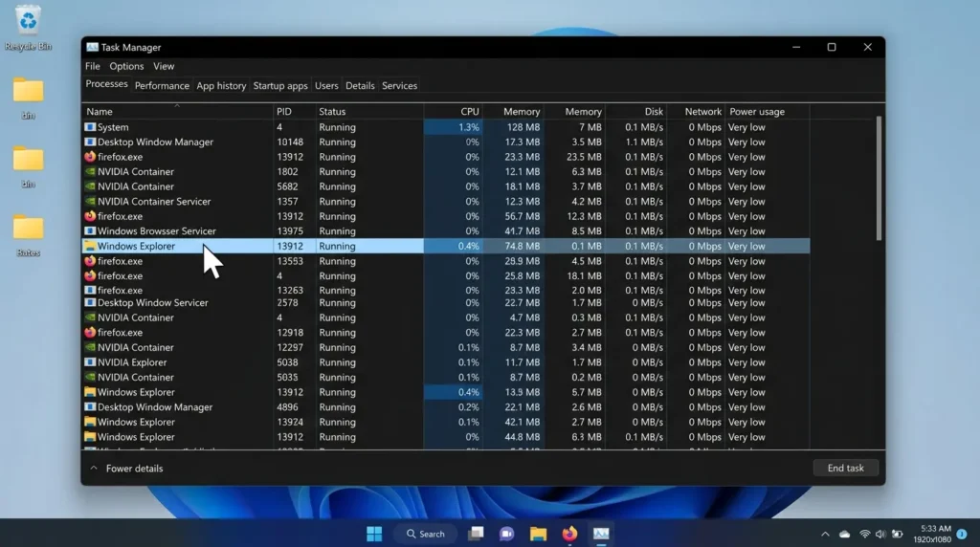Open Firefox from the taskbar
This screenshot has width=980, height=547.
pyautogui.click(x=569, y=534)
